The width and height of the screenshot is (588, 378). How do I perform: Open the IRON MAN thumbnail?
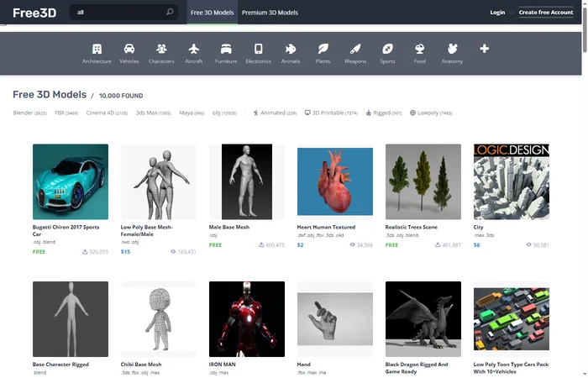tap(247, 319)
